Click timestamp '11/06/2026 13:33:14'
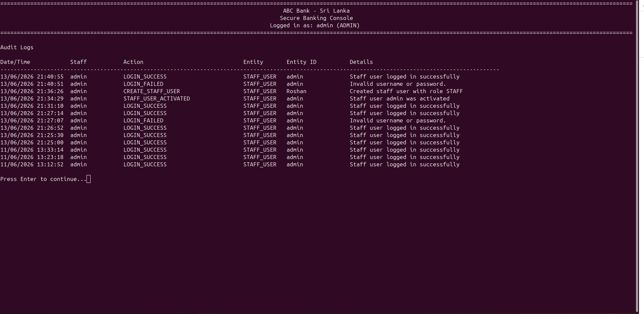This screenshot has height=314, width=644. tap(32, 150)
